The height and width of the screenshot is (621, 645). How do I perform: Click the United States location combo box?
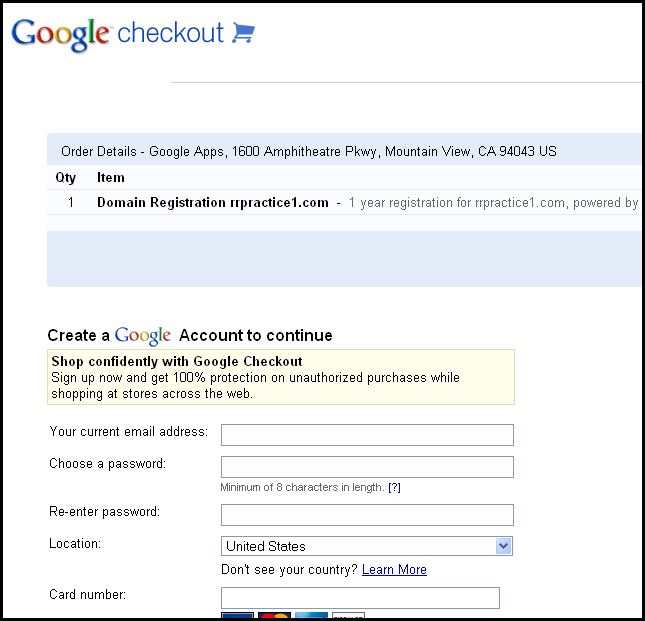click(x=367, y=546)
